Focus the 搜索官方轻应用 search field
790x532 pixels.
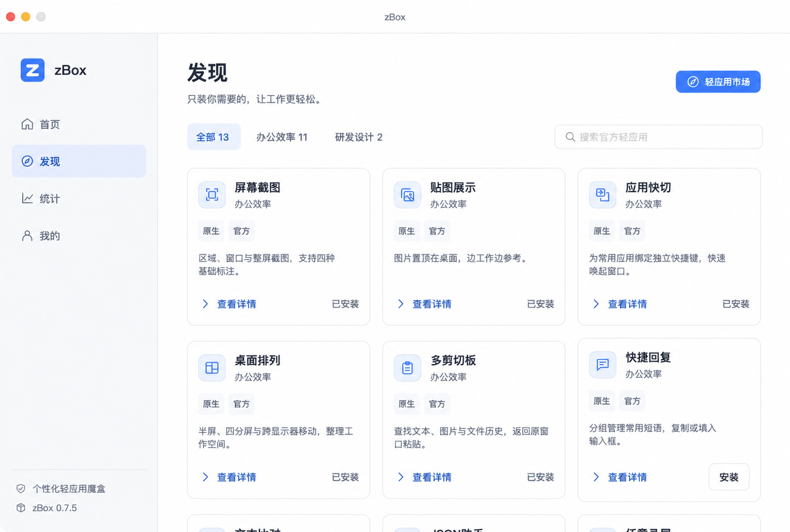point(658,137)
